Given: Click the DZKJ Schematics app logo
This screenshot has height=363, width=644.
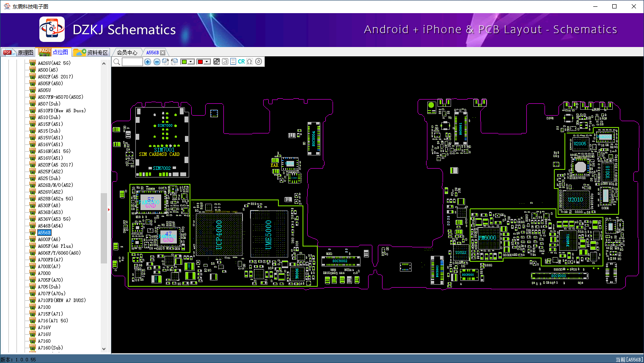Looking at the screenshot, I should coord(52,29).
